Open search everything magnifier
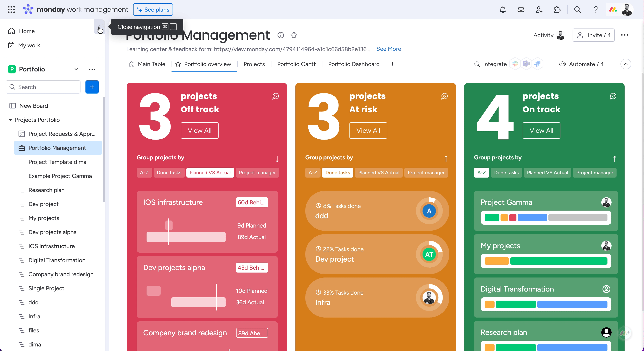Image resolution: width=644 pixels, height=351 pixels. click(578, 9)
